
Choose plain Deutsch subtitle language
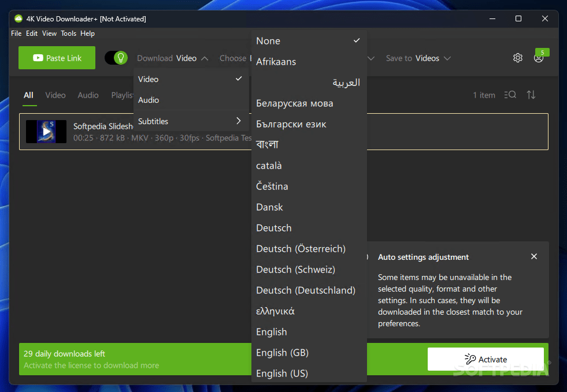click(309, 228)
